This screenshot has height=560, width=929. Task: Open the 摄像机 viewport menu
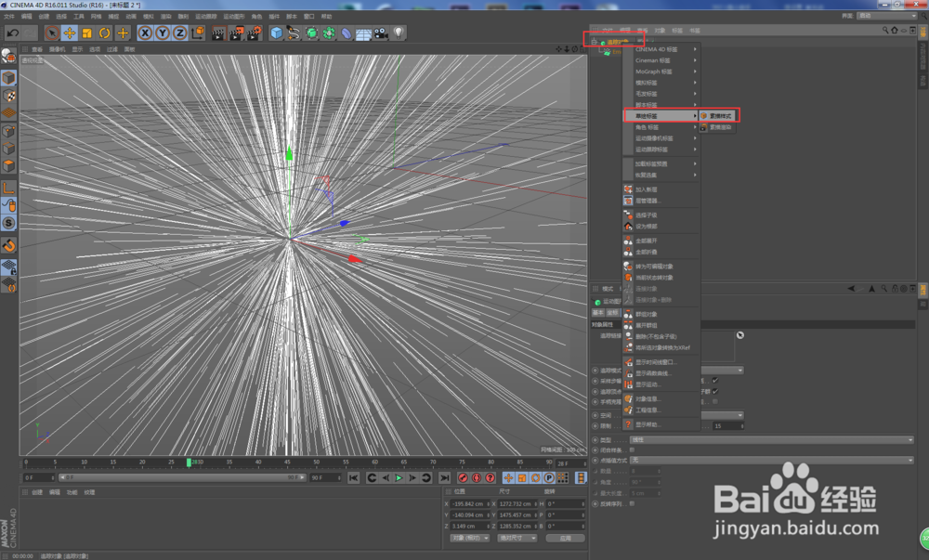(x=57, y=49)
